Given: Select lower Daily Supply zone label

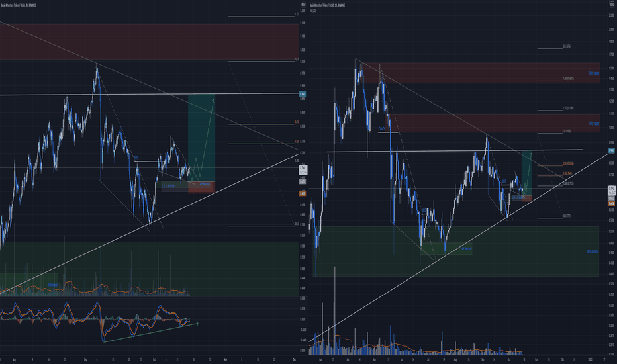Looking at the screenshot, I should tap(594, 123).
